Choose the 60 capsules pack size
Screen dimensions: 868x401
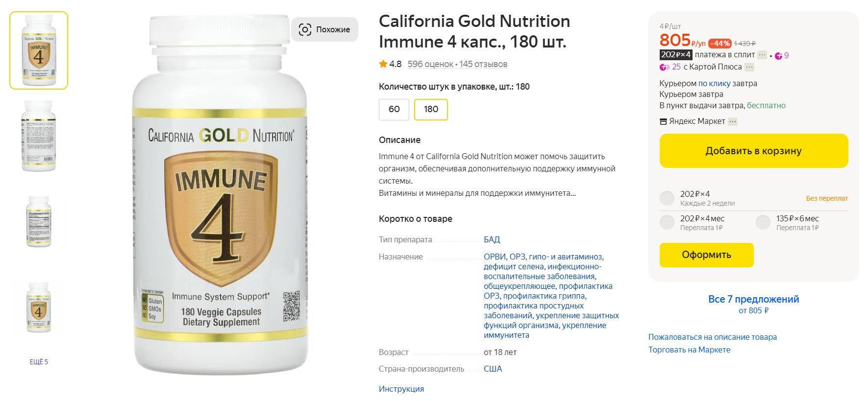pos(394,109)
